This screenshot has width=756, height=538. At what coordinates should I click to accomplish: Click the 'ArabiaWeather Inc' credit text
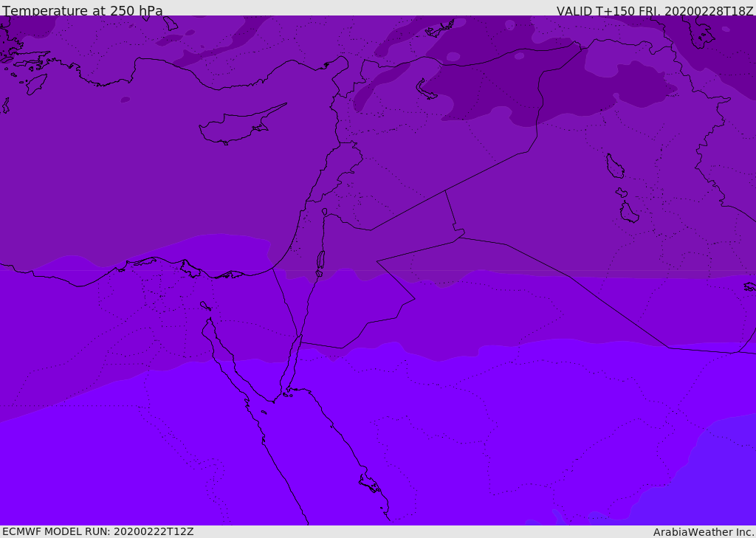(x=703, y=532)
